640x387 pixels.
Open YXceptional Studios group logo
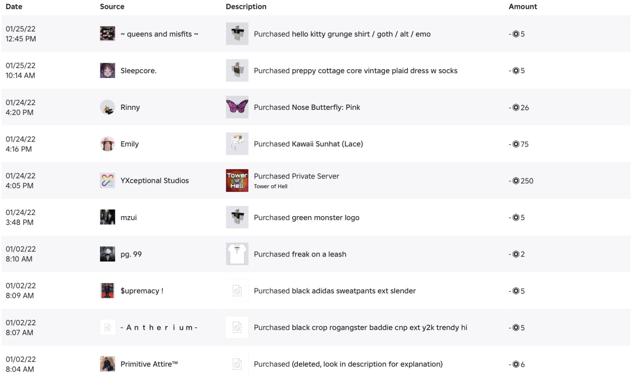click(107, 180)
